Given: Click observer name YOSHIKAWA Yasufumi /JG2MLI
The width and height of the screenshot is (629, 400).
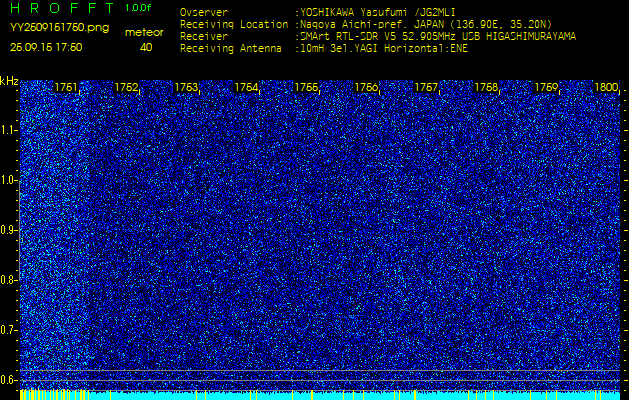Looking at the screenshot, I should pos(378,12).
